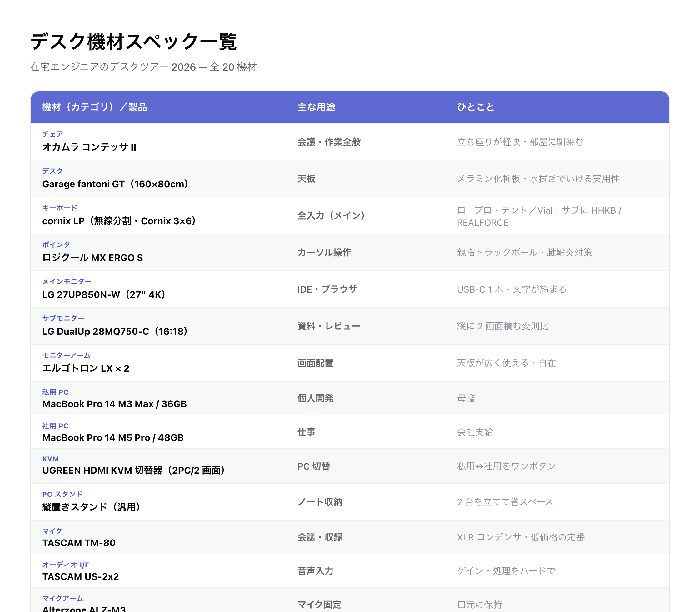Click the キーボード category label
This screenshot has width=700, height=612.
60,208
